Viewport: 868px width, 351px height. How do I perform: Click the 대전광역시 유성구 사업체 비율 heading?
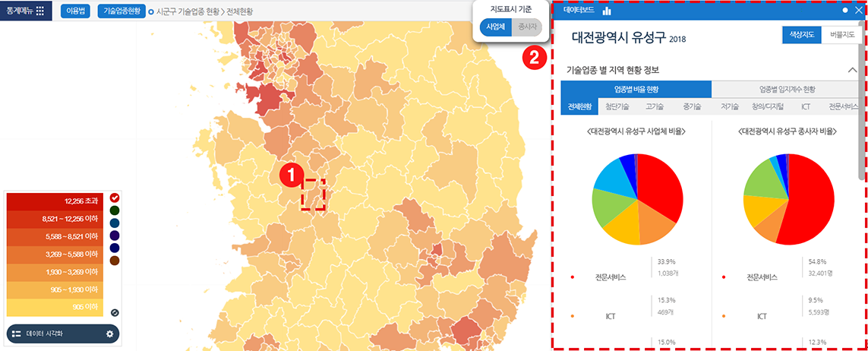pyautogui.click(x=636, y=131)
